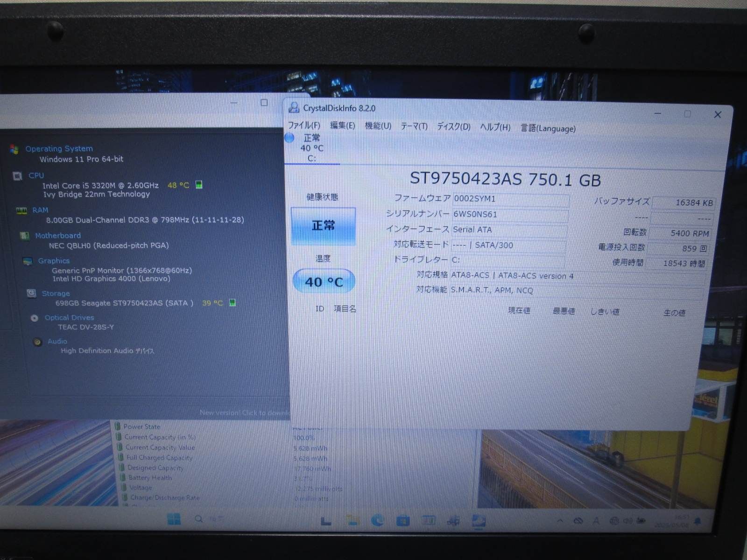
Task: Click the Storage drive icon in Speccy
Action: click(x=31, y=293)
